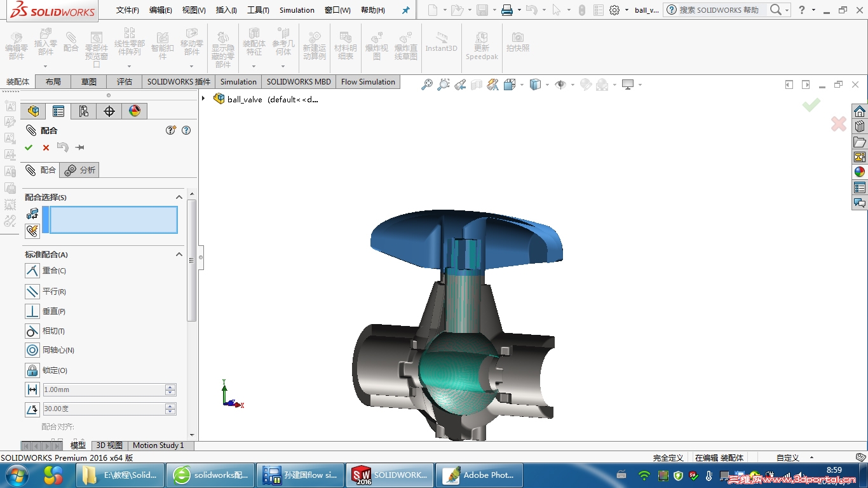Open the Flow Simulation ribbon tab
868x488 pixels.
coord(368,82)
